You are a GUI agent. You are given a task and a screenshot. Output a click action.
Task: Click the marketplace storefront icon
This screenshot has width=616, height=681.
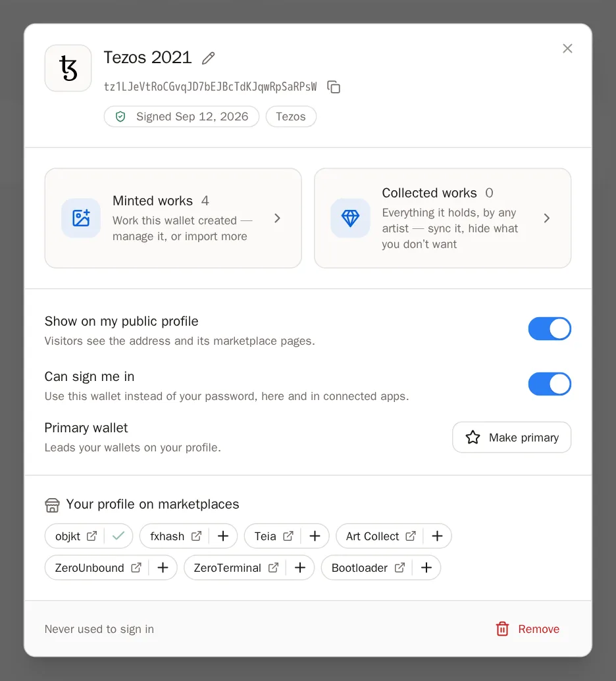pos(52,505)
